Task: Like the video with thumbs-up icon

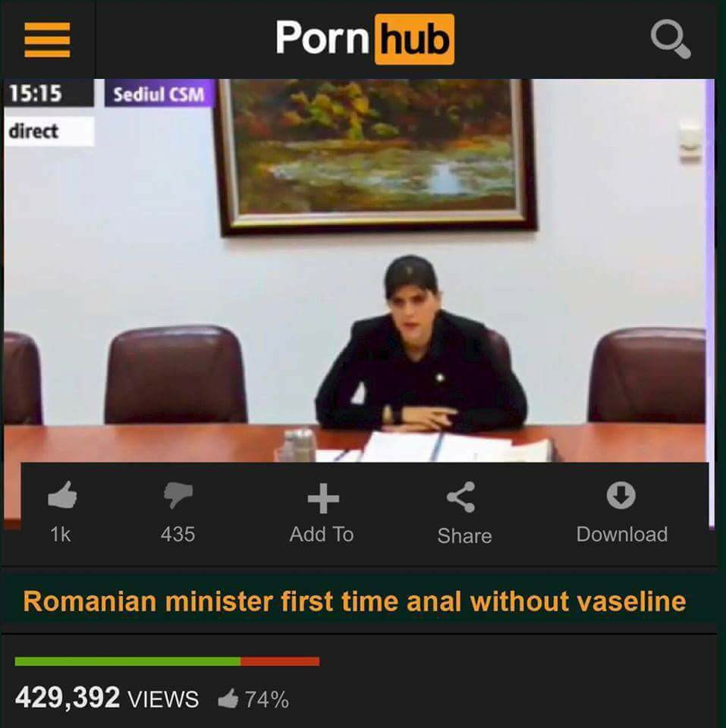Action: 62,495
